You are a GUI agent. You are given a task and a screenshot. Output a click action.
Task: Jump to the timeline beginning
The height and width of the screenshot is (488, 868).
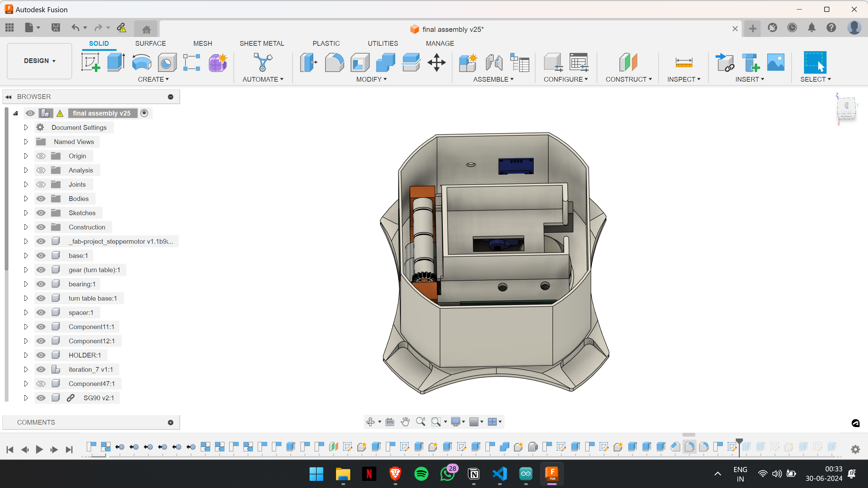(x=10, y=450)
